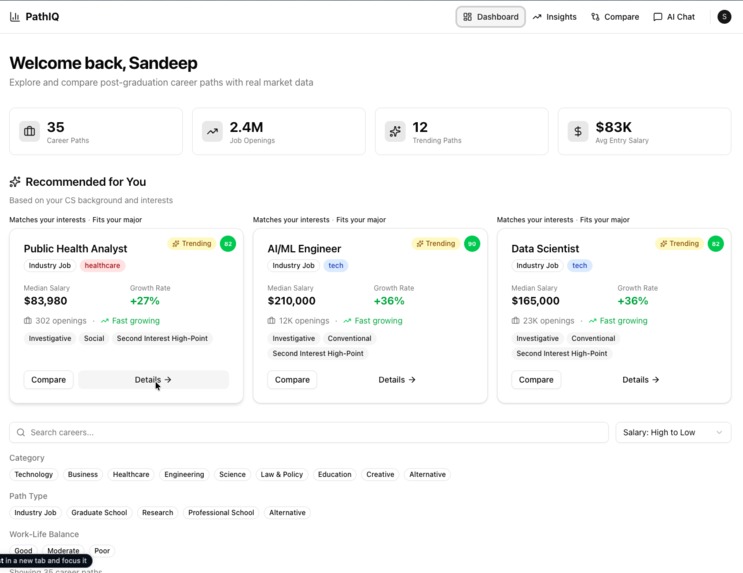Open Details for the AI/ML Engineer card
743x573 pixels.
(397, 380)
